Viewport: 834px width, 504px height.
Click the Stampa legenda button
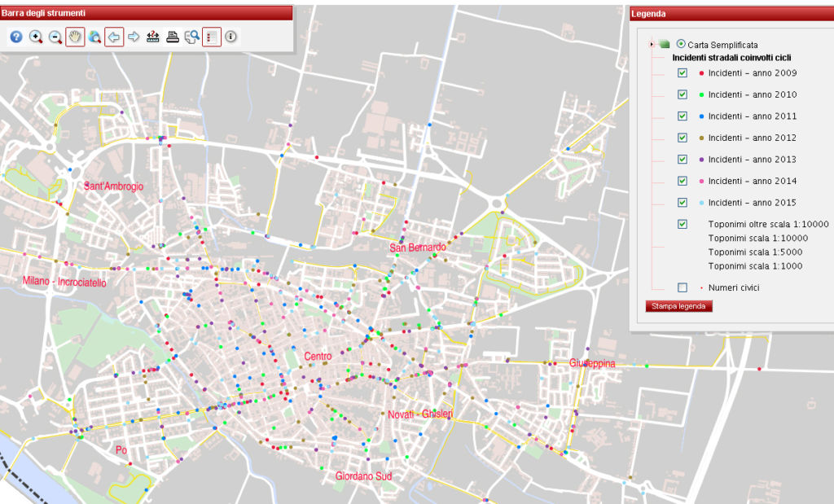pyautogui.click(x=679, y=306)
